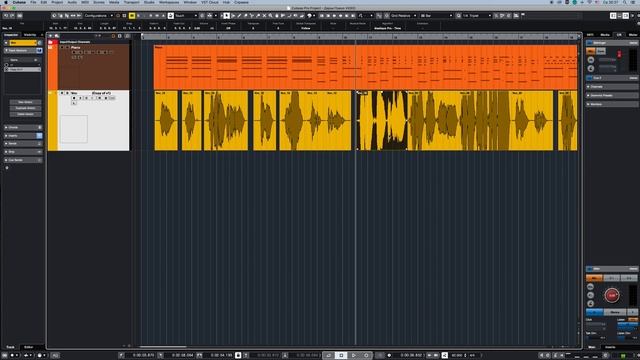Click the tempo value 60.000 field
Screen dimensions: 640x360
point(456,355)
